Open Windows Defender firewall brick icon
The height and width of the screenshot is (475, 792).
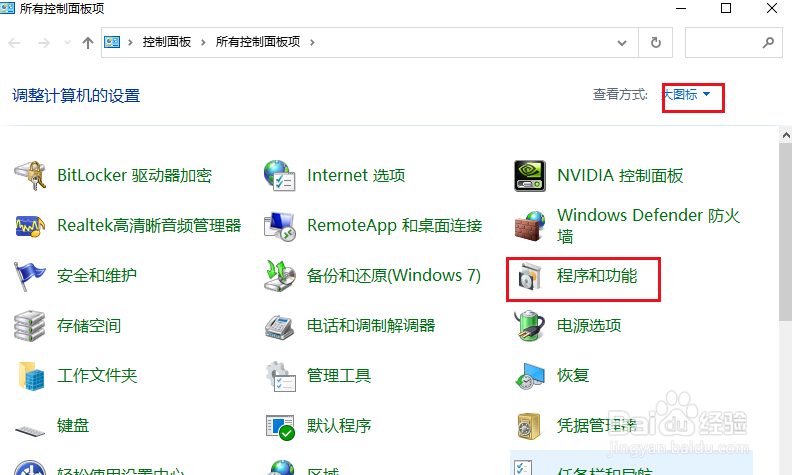tap(529, 226)
